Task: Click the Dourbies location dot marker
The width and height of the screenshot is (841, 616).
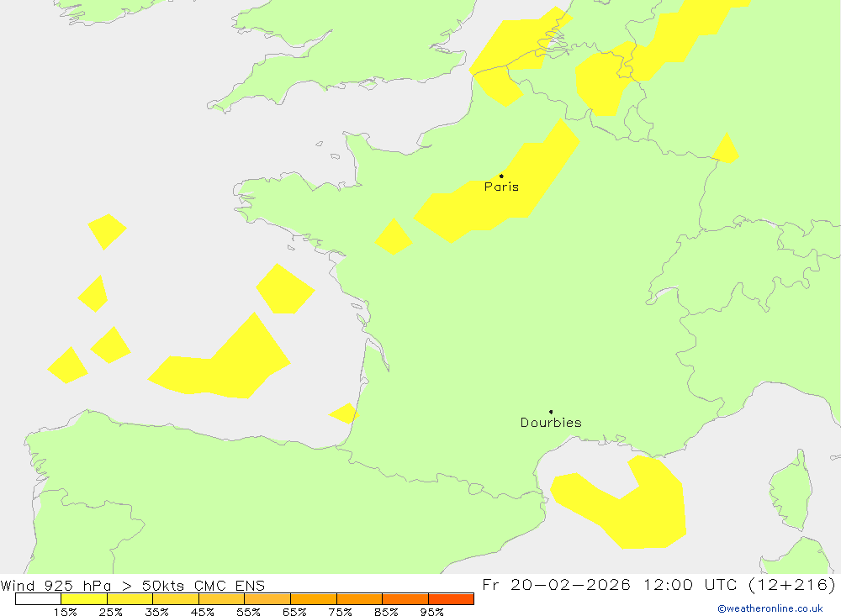Action: coord(551,412)
